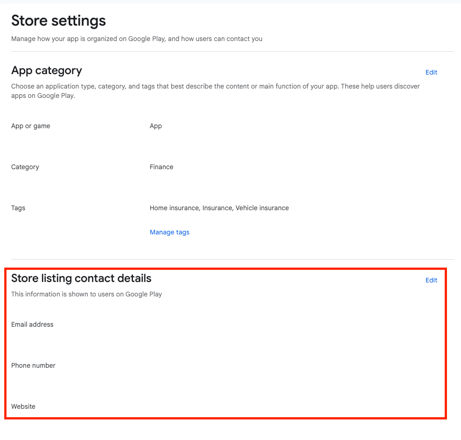461x440 pixels.
Task: Select the Store listing contact details heading
Action: point(81,278)
